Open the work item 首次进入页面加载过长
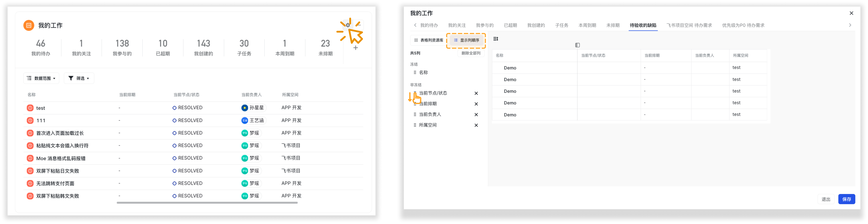This screenshot has width=868, height=224. tap(60, 133)
